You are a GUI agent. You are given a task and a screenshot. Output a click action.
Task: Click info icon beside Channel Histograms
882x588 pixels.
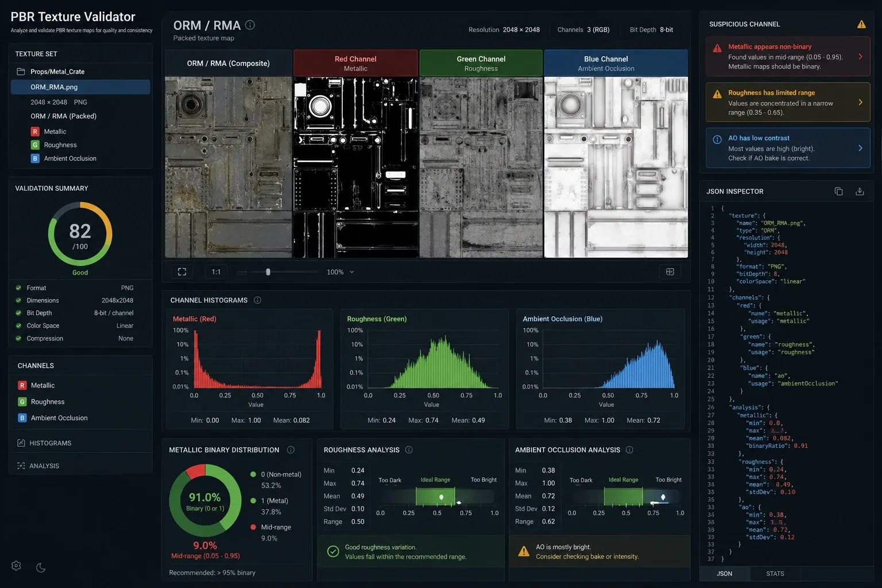click(257, 300)
